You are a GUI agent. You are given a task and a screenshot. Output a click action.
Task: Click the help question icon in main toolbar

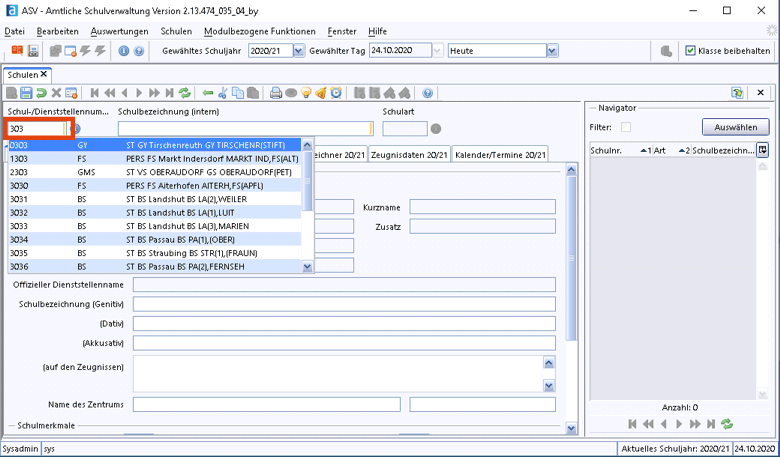pos(139,51)
